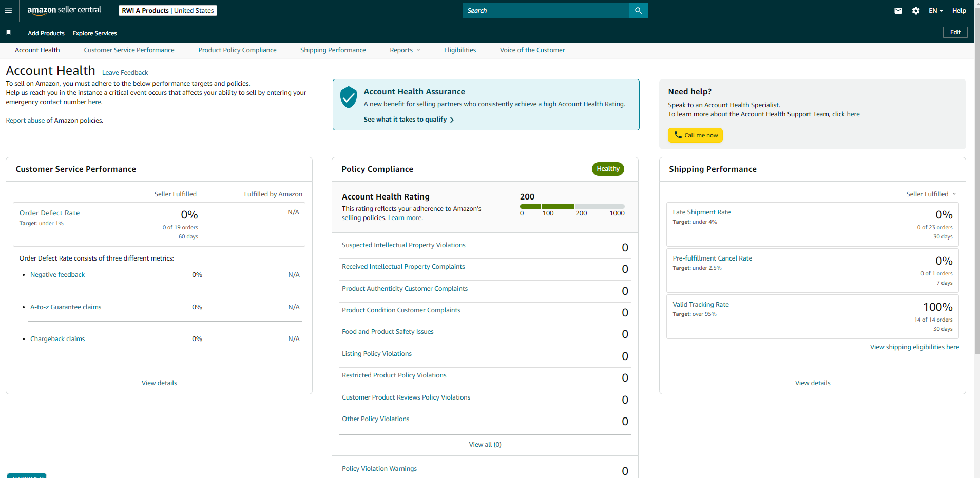Open the Customer Service Performance tab
The height and width of the screenshot is (478, 980).
click(129, 50)
